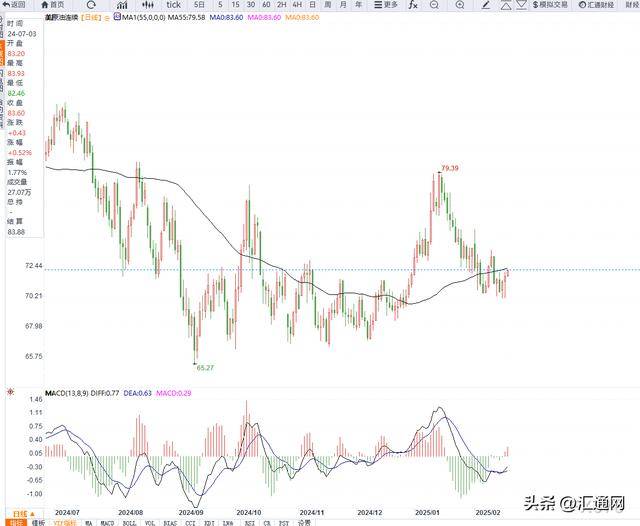Select the RSI indicator tab
The width and height of the screenshot is (640, 526).
point(249,523)
